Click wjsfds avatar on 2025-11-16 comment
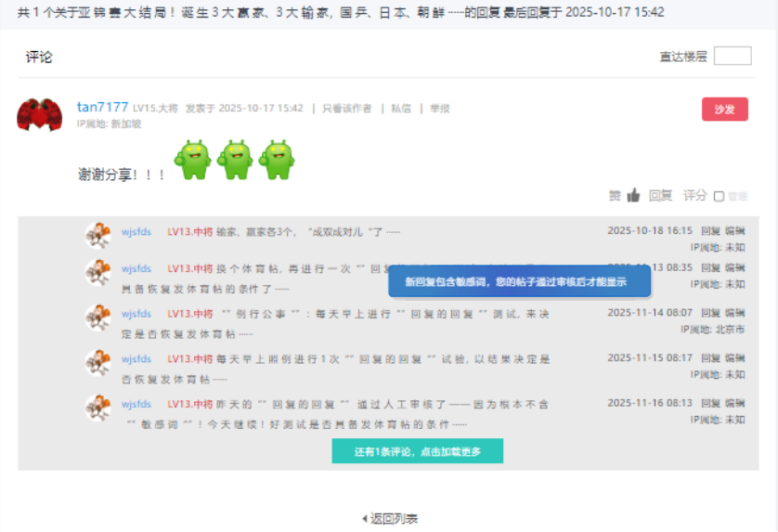The image size is (778, 532). 97,408
